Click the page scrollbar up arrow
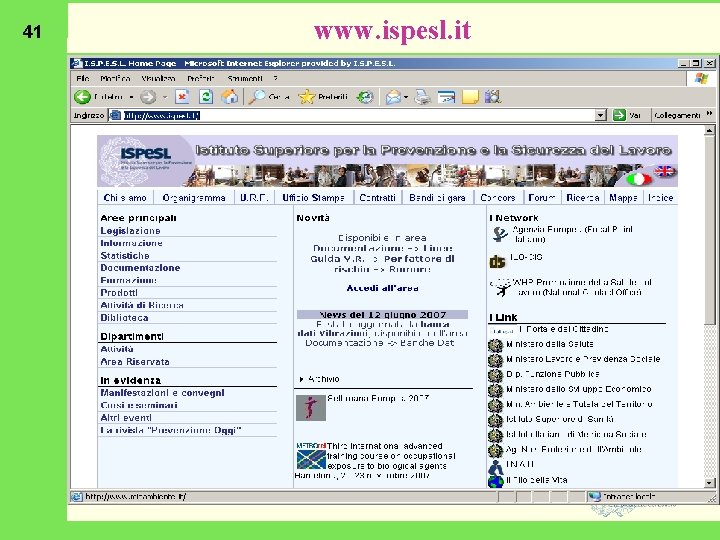Screen dimensions: 720x540 pos(709,130)
